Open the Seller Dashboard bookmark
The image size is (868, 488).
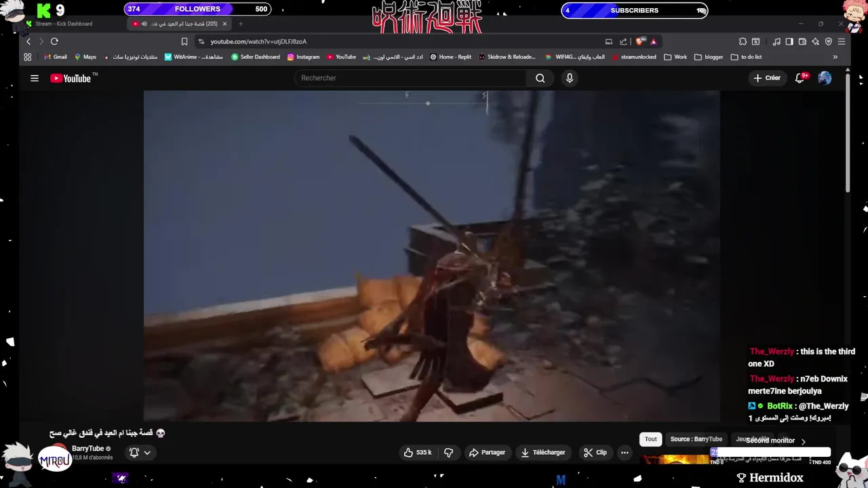255,57
